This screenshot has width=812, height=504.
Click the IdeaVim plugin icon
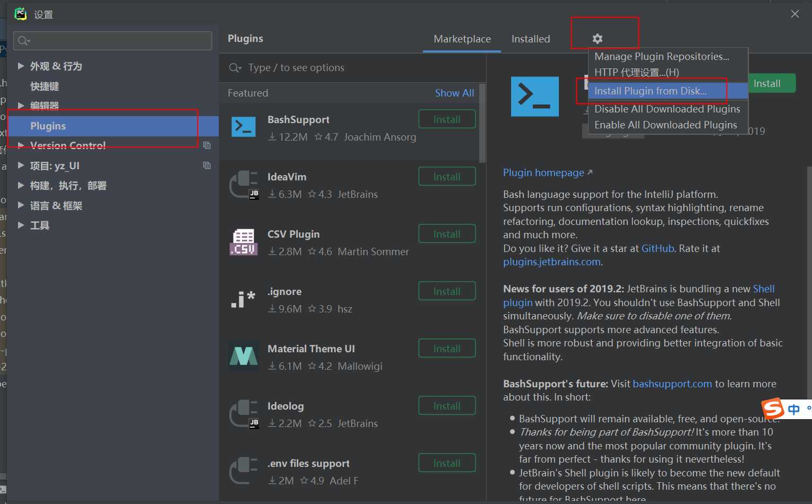[x=244, y=184]
